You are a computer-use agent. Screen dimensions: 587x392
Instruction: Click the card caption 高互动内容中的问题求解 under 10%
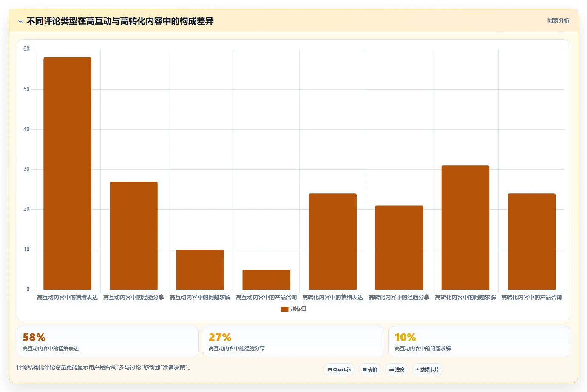423,349
